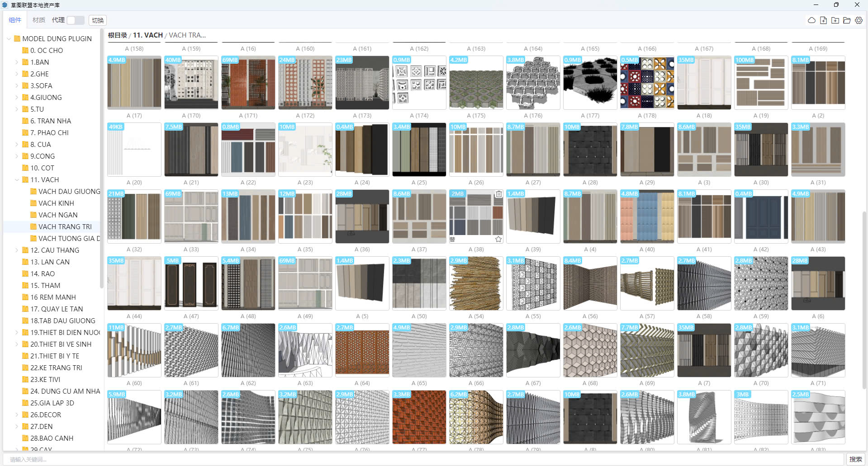
Task: Favorite item A (38) with star icon
Action: 498,239
